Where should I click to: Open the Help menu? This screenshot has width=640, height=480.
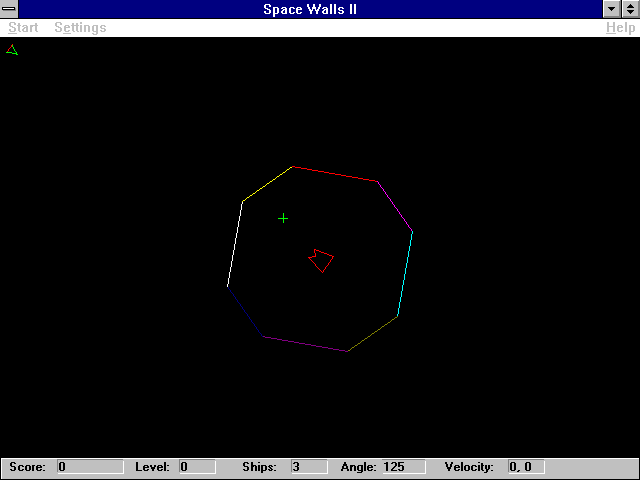620,28
